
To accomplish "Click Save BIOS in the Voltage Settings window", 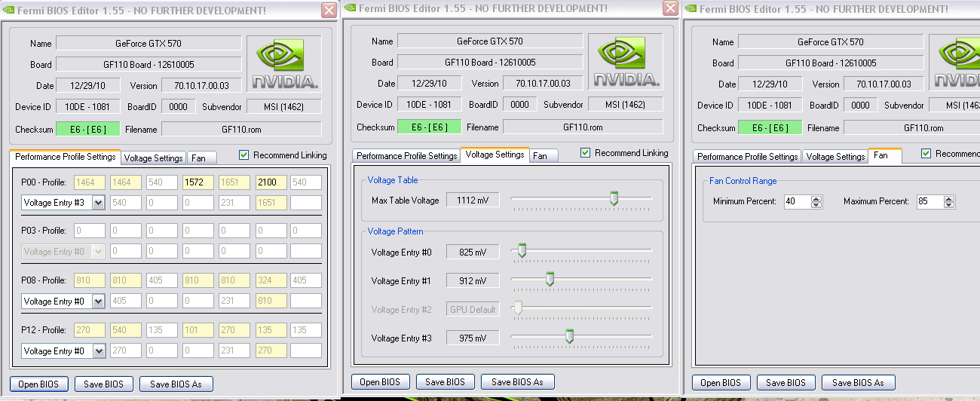I will (445, 382).
